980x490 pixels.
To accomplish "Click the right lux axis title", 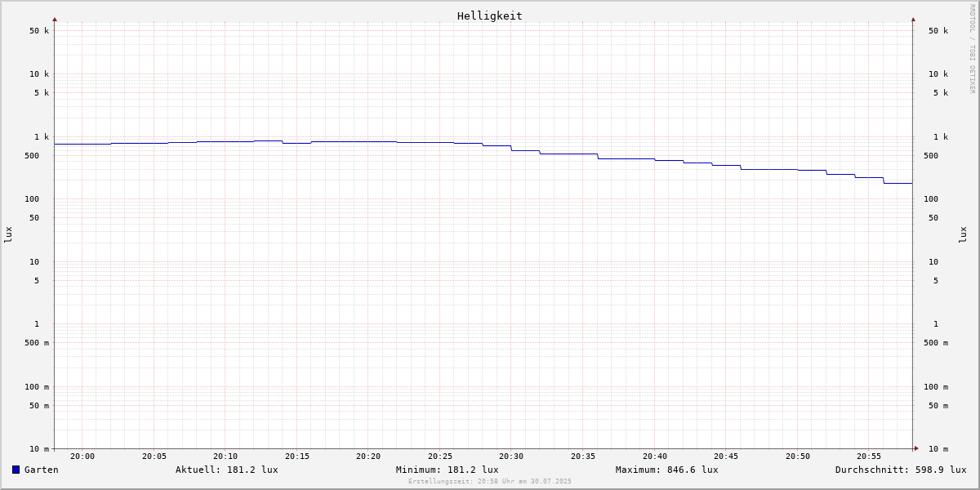I will (963, 234).
